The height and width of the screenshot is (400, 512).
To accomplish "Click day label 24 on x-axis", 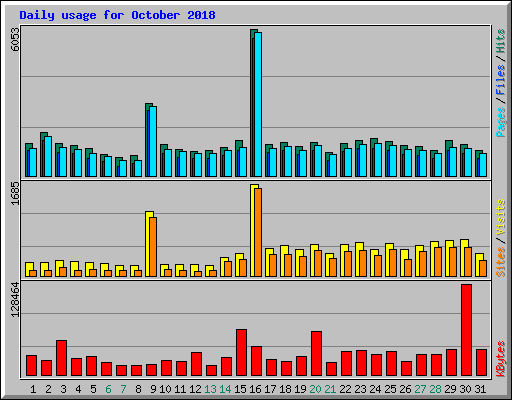I will [x=375, y=389].
